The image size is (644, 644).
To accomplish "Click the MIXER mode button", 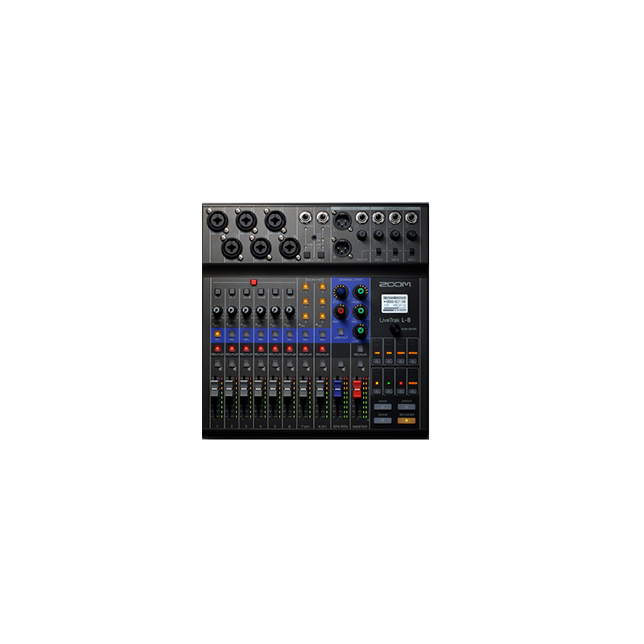I will tap(382, 407).
